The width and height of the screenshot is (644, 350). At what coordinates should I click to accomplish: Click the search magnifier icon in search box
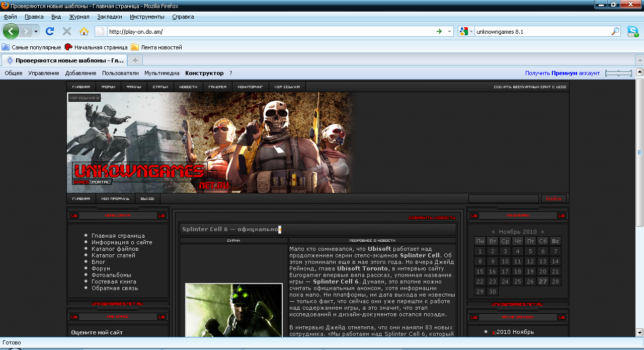coord(615,31)
